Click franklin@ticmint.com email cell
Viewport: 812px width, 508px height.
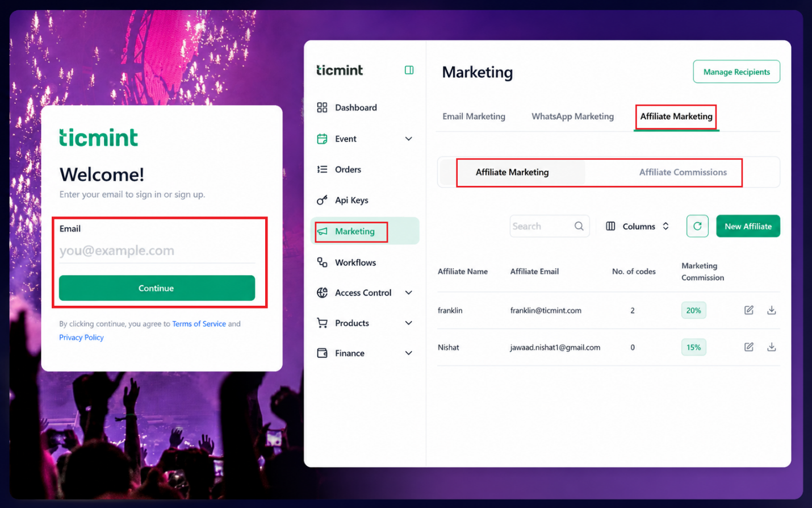click(x=546, y=310)
